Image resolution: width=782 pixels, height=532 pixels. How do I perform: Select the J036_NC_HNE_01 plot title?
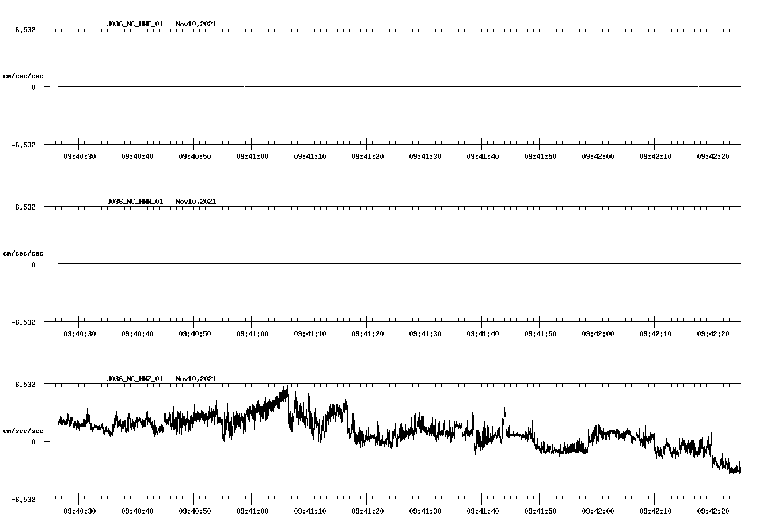135,24
